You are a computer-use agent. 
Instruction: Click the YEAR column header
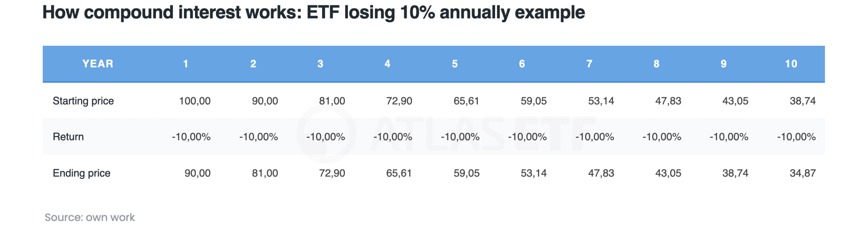(x=98, y=64)
